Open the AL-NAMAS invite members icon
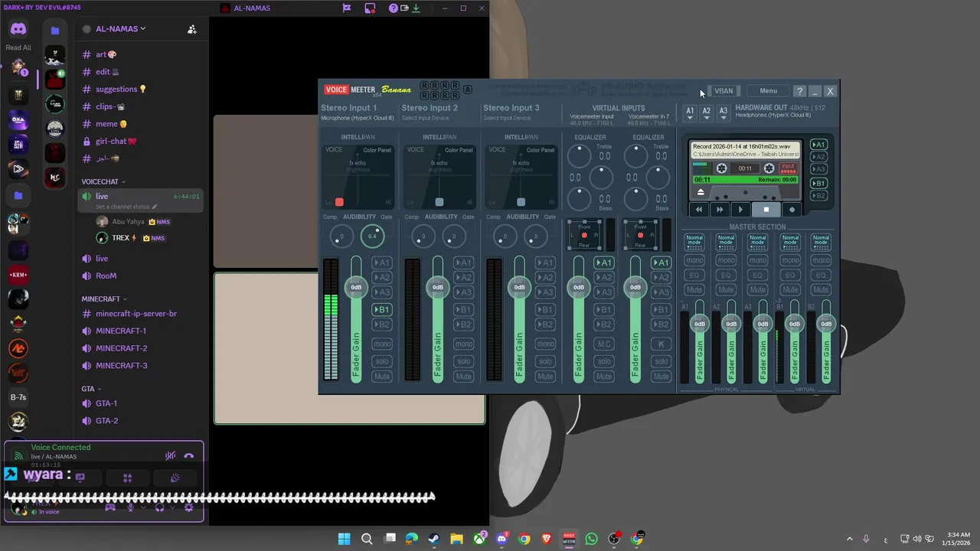Screen dimensions: 980x551 (x=192, y=29)
